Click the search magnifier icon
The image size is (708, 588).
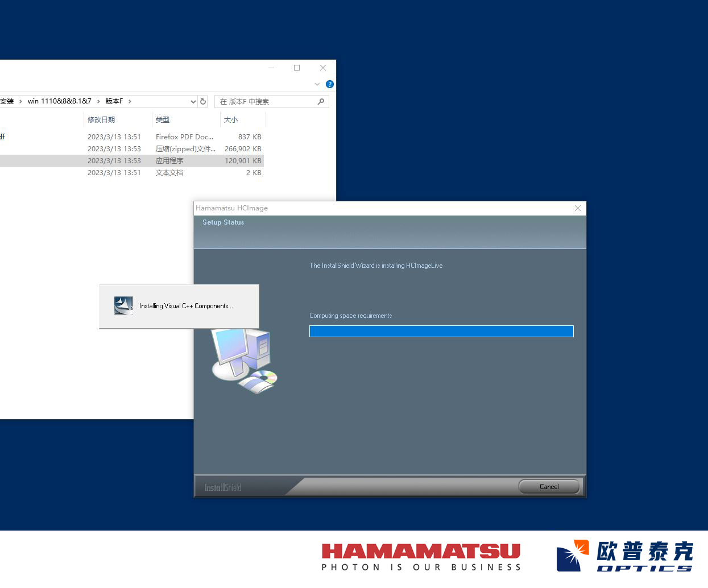pyautogui.click(x=321, y=102)
